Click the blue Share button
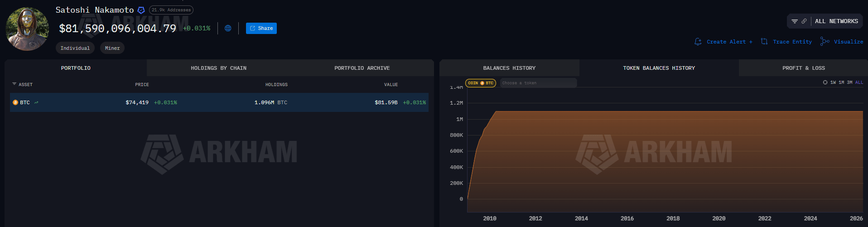This screenshot has height=227, width=868. 261,28
